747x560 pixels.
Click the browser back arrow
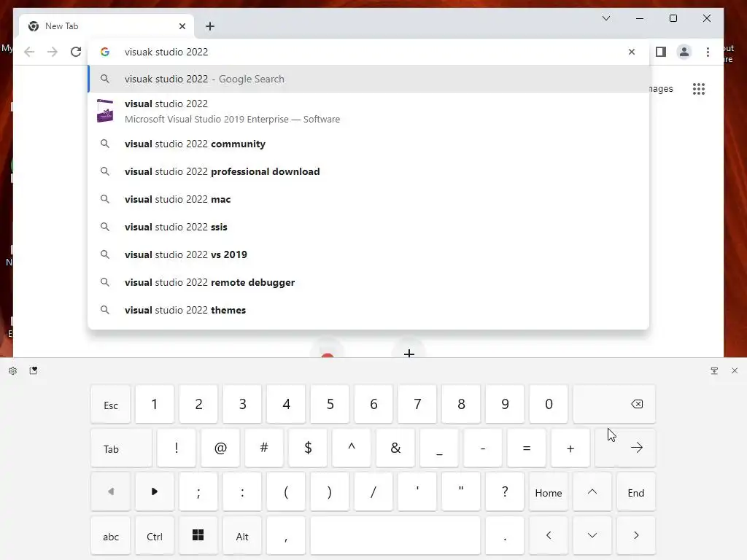[x=29, y=52]
